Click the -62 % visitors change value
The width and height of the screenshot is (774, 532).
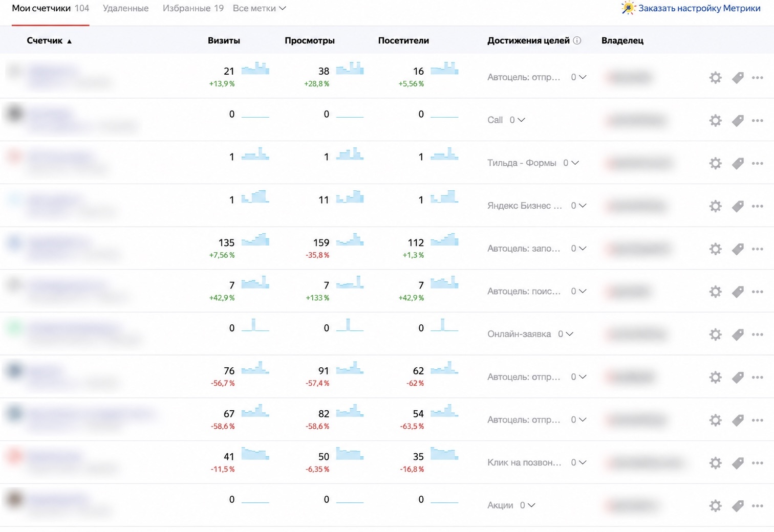[x=415, y=383]
